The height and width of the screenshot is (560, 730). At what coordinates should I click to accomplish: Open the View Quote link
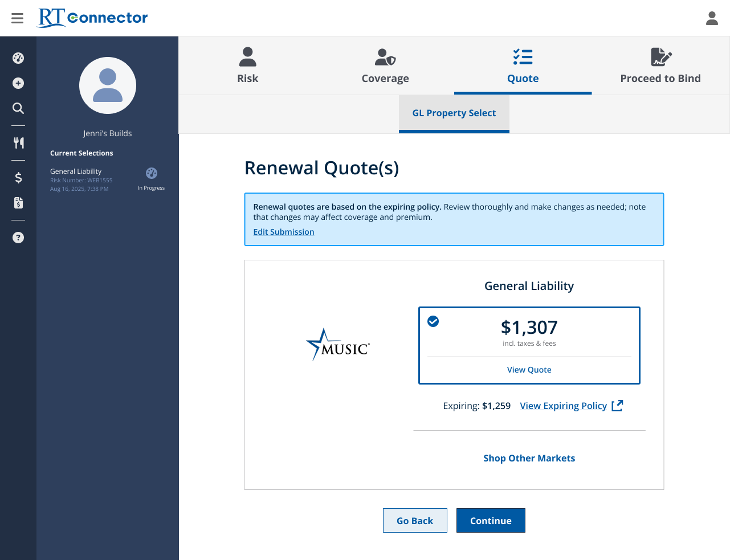pos(529,370)
